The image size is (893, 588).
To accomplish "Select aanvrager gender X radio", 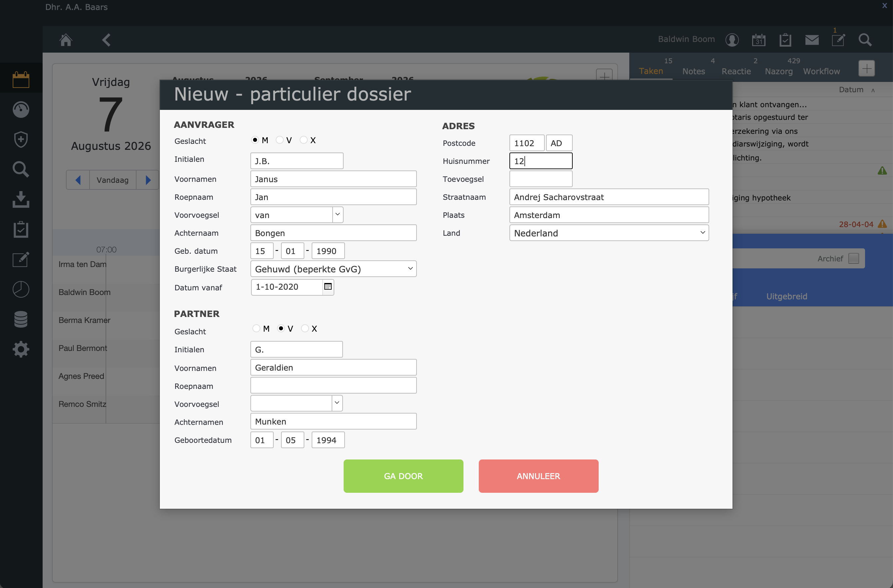I will coord(304,140).
